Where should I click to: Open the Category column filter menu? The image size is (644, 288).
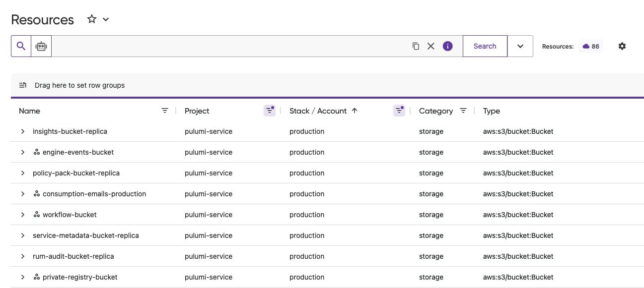point(463,111)
